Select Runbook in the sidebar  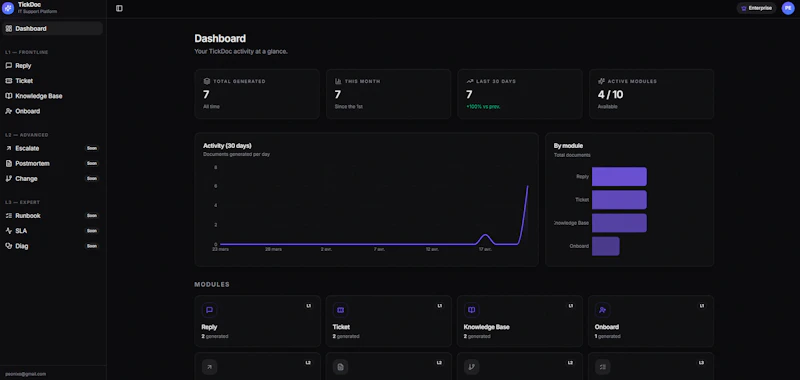53,216
